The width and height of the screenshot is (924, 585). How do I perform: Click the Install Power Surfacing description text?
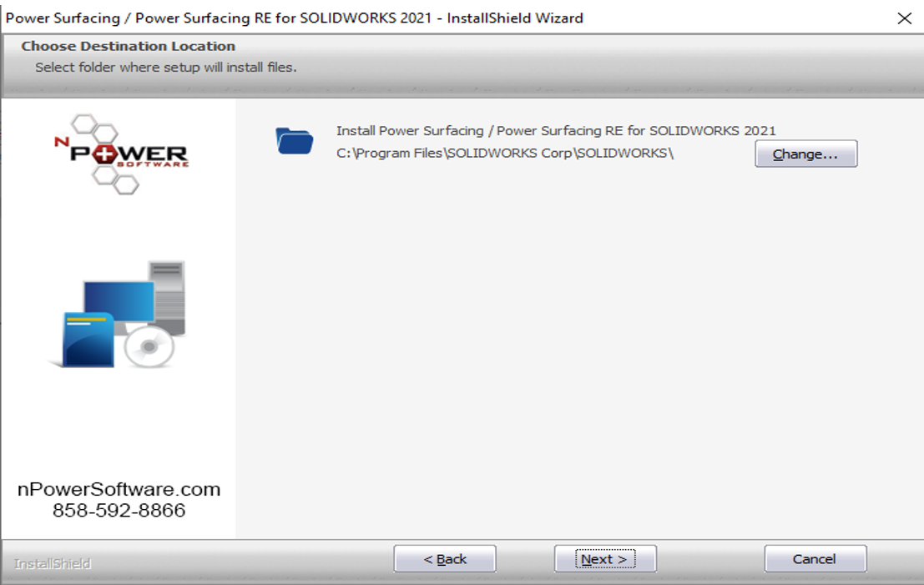pos(556,131)
